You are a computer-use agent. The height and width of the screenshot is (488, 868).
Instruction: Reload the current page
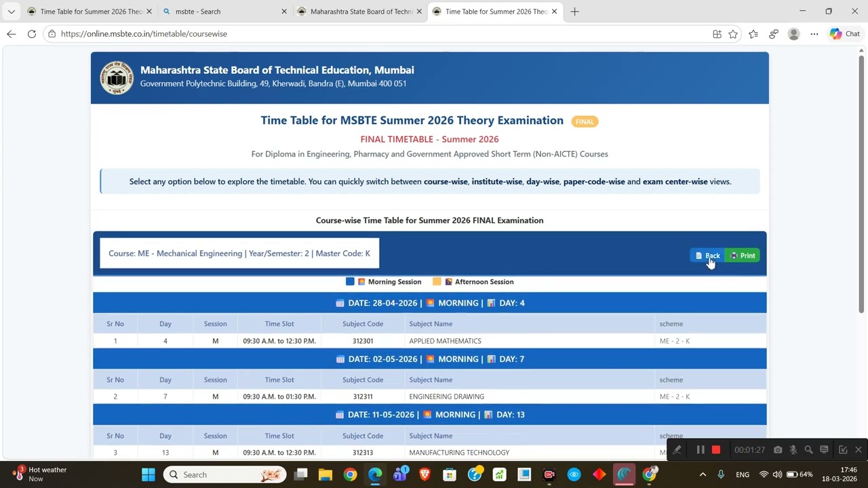[x=32, y=34]
